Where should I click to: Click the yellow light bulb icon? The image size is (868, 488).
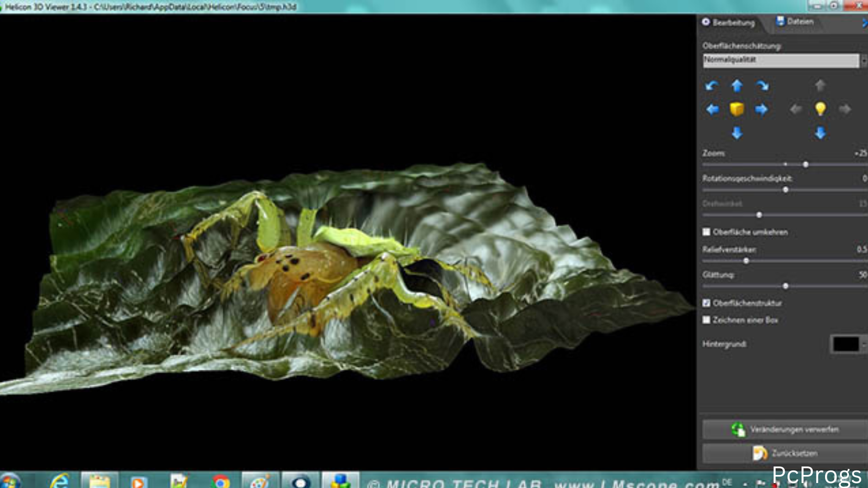pyautogui.click(x=820, y=109)
